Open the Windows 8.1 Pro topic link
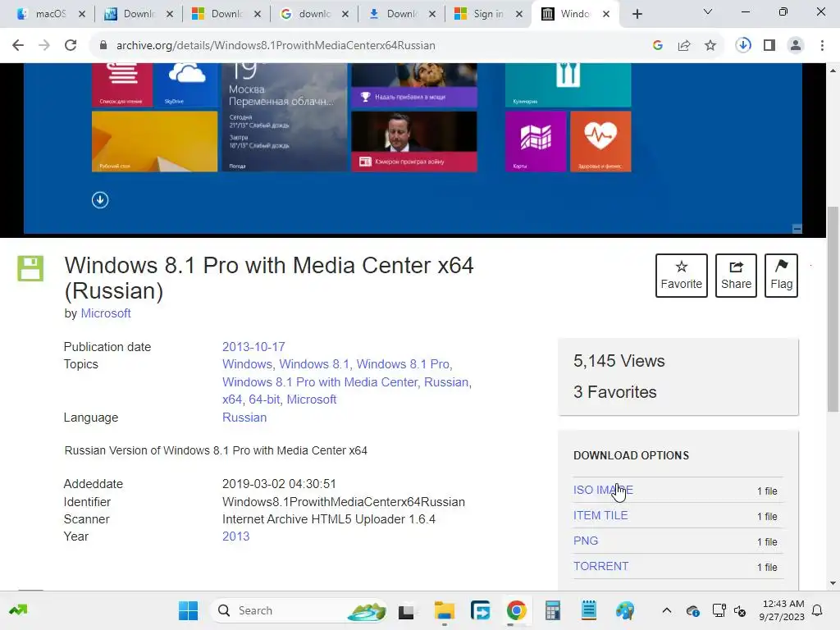This screenshot has height=630, width=840. pyautogui.click(x=403, y=364)
